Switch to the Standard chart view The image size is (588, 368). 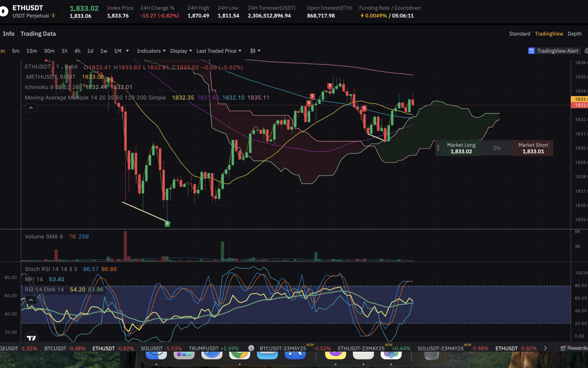coord(519,34)
